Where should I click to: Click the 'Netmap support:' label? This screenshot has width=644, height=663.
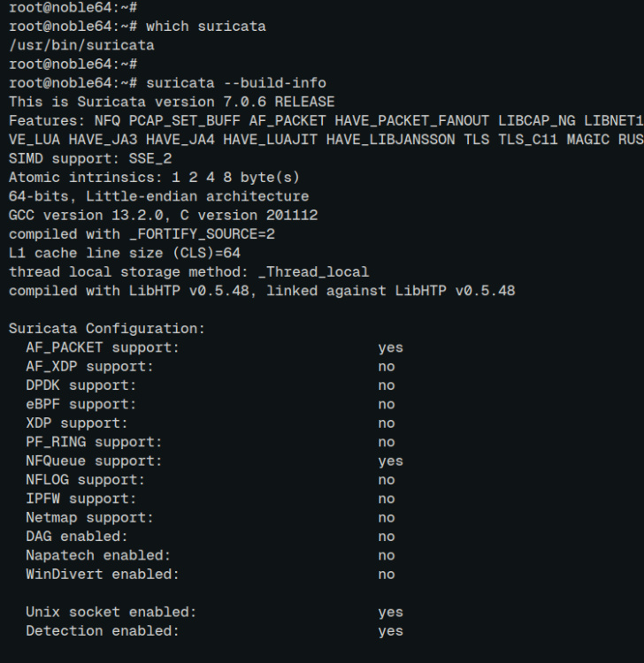click(x=89, y=517)
